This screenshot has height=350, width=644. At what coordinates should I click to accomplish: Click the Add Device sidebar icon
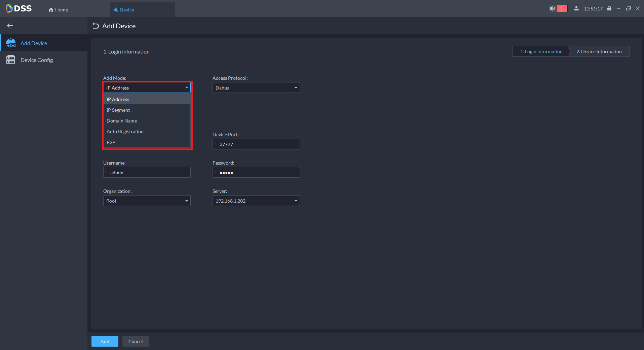point(11,43)
